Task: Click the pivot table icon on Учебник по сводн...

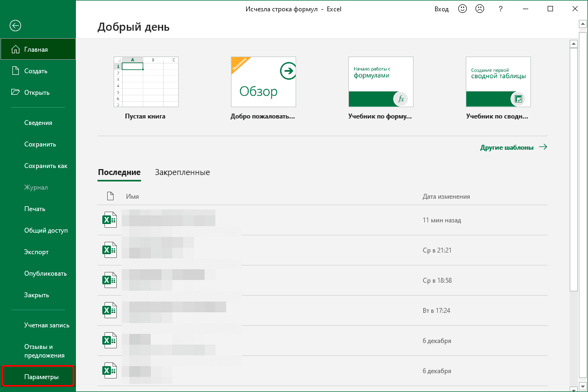Action: pos(519,99)
